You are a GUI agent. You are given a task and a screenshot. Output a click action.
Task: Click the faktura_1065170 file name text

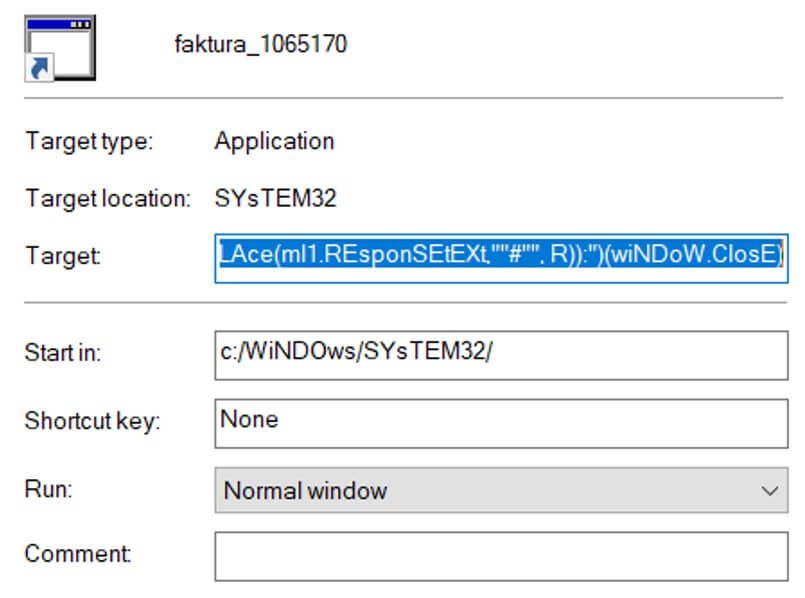coord(260,45)
